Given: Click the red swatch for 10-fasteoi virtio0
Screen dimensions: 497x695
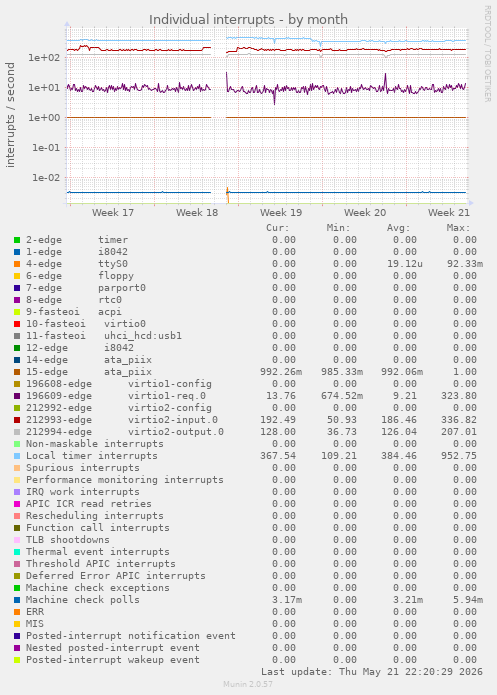Looking at the screenshot, I should pos(17,324).
